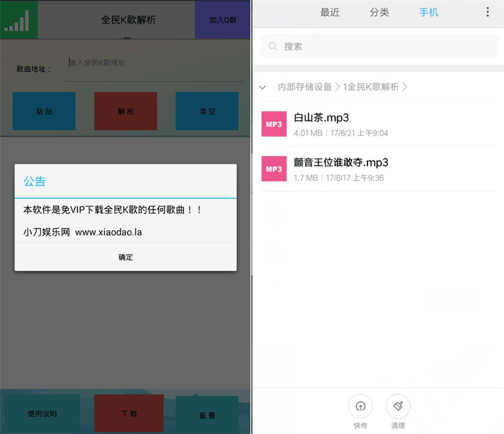Click www.xiaodao.la text in the announcement
Image resolution: width=504 pixels, height=434 pixels.
click(108, 232)
